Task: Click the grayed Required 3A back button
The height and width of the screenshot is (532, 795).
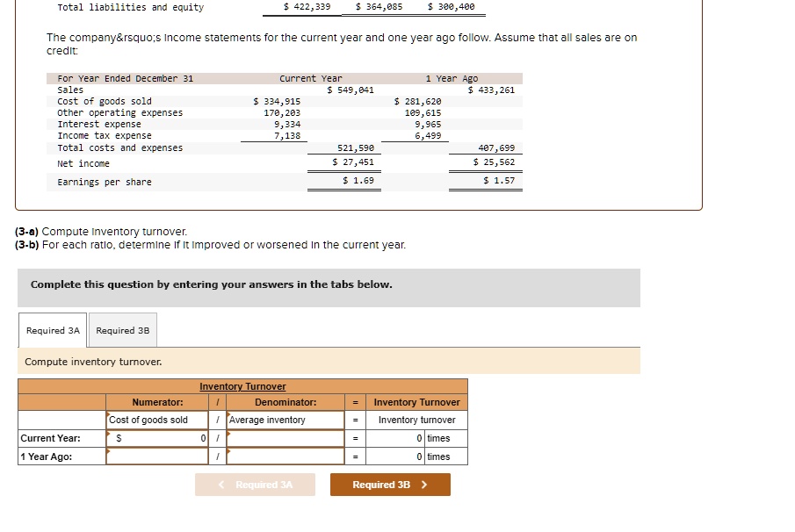Action: (x=255, y=484)
